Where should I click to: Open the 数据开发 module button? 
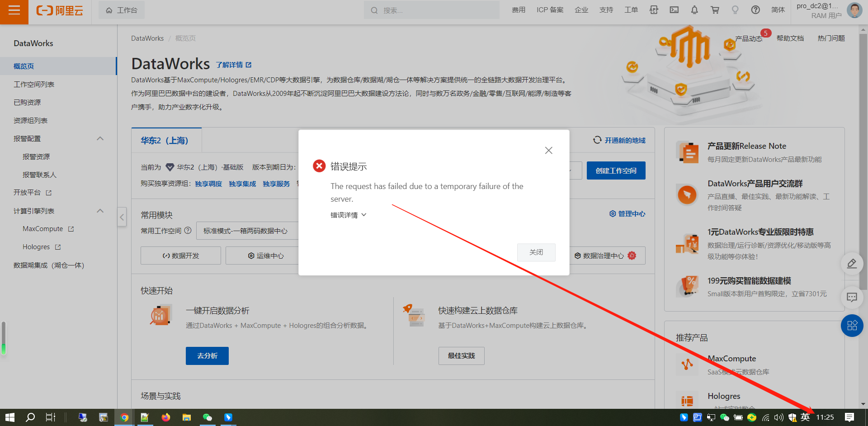pyautogui.click(x=181, y=256)
